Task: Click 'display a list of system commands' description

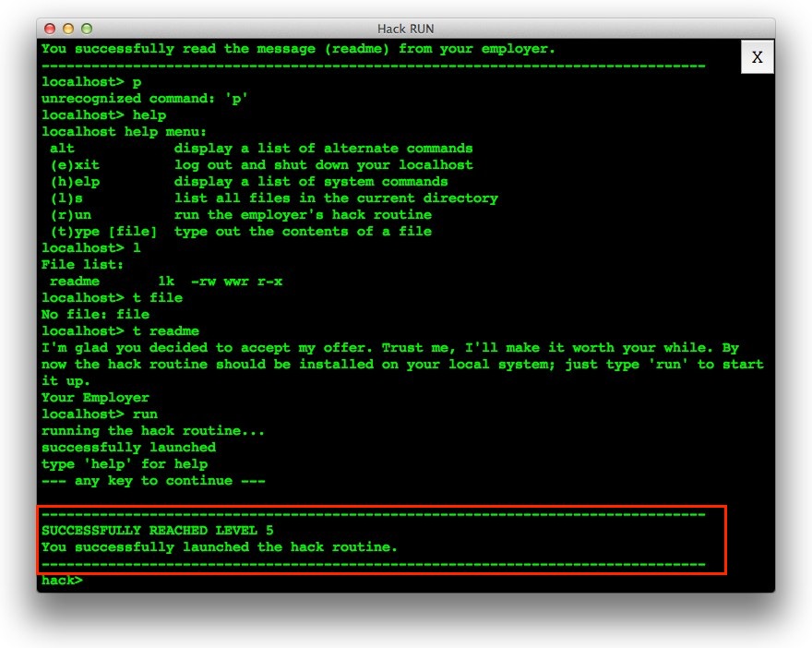Action: (311, 182)
